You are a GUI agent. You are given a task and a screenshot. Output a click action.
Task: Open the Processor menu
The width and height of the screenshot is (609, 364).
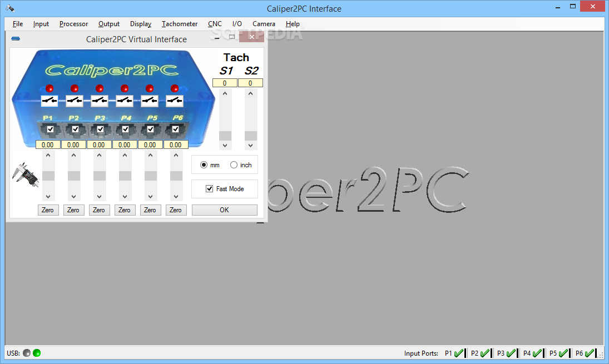point(74,24)
